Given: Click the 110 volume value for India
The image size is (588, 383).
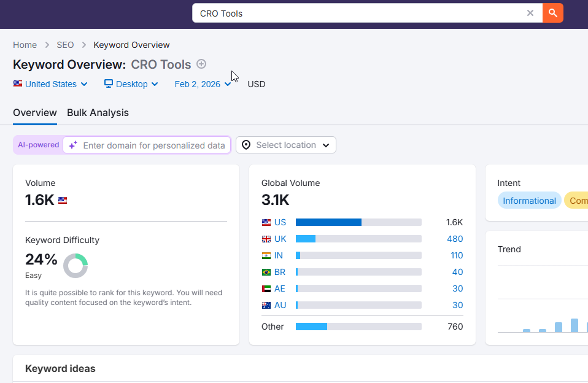Looking at the screenshot, I should point(457,255).
